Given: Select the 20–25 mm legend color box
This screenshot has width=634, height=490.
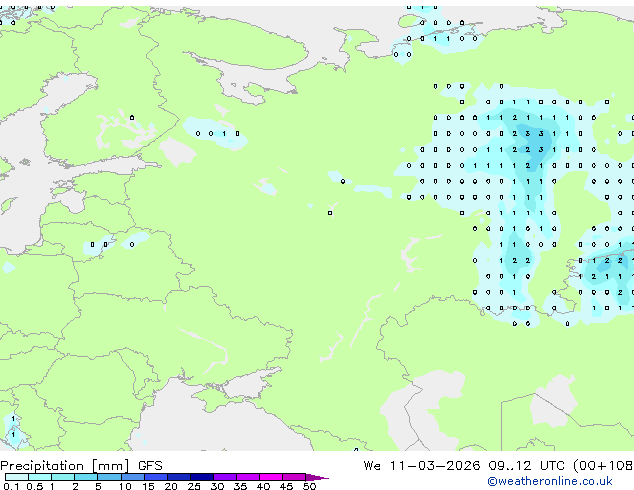Looking at the screenshot, I should pos(179,477).
